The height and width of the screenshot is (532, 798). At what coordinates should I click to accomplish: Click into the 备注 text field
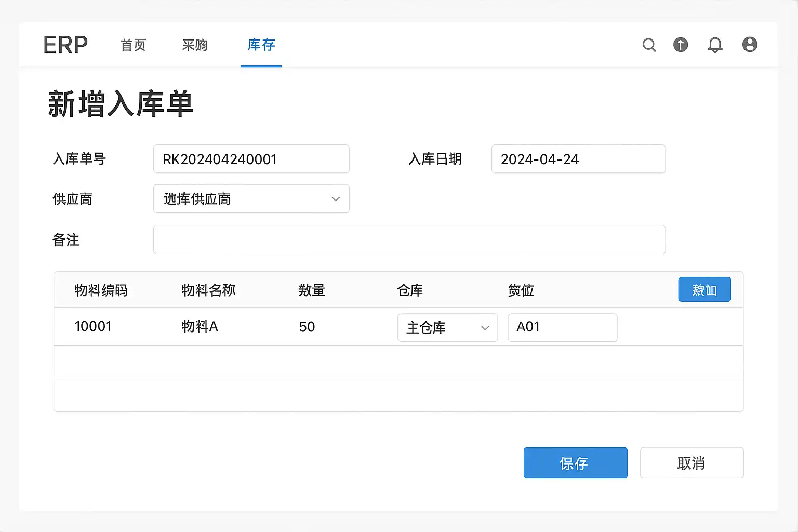[409, 240]
